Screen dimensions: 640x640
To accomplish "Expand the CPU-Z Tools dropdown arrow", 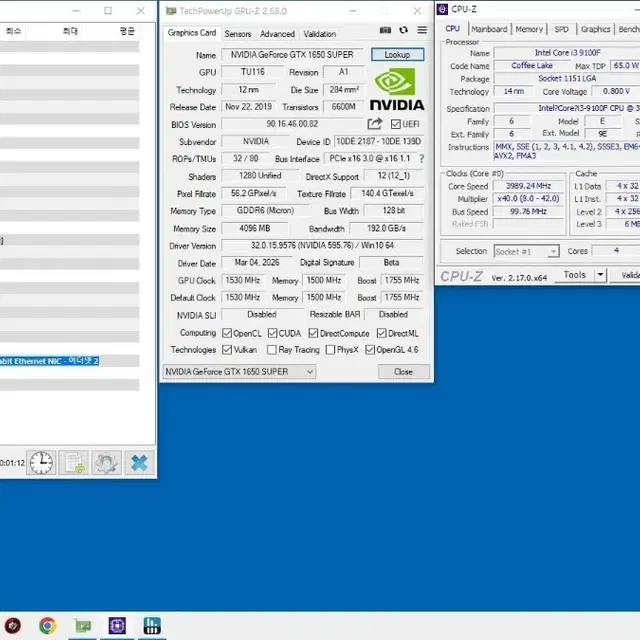I will (600, 275).
